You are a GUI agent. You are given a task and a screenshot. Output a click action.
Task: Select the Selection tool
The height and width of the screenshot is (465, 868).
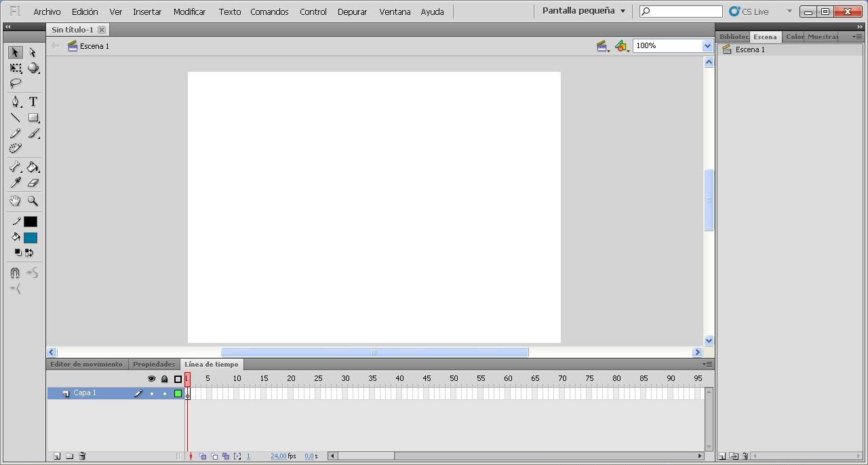(15, 52)
